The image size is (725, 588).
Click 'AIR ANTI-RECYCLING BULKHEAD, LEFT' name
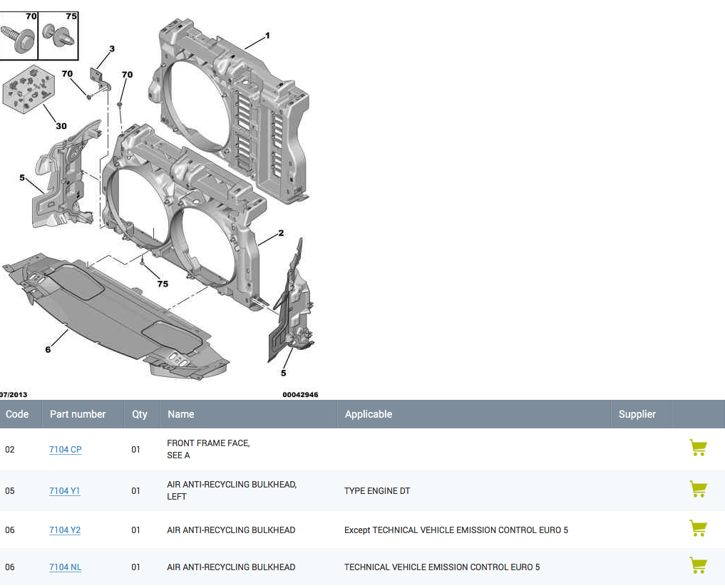click(232, 490)
